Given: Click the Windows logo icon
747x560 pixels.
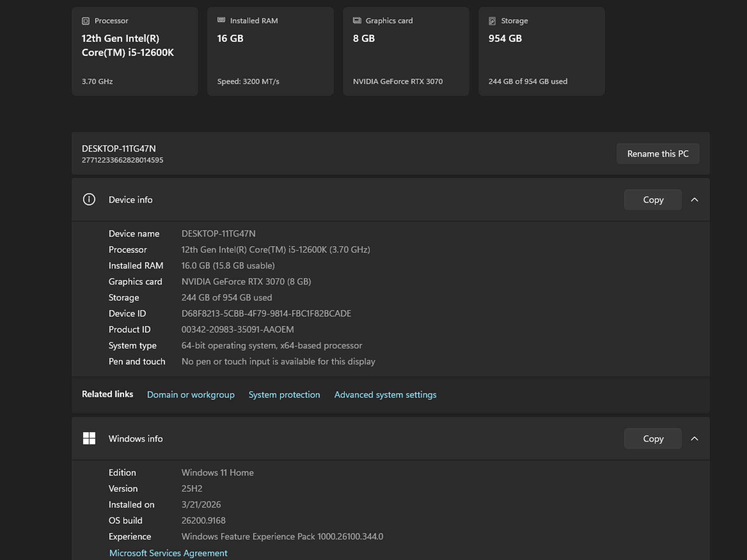Looking at the screenshot, I should (89, 438).
